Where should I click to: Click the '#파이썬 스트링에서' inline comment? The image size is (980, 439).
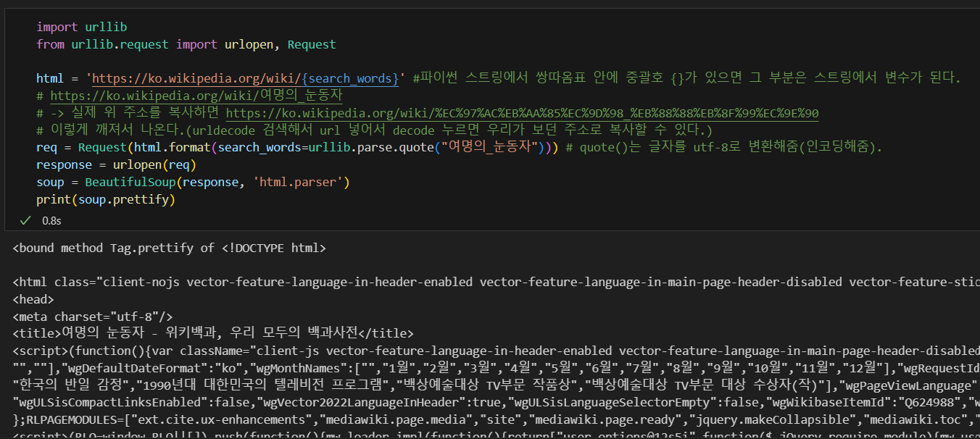pos(686,78)
